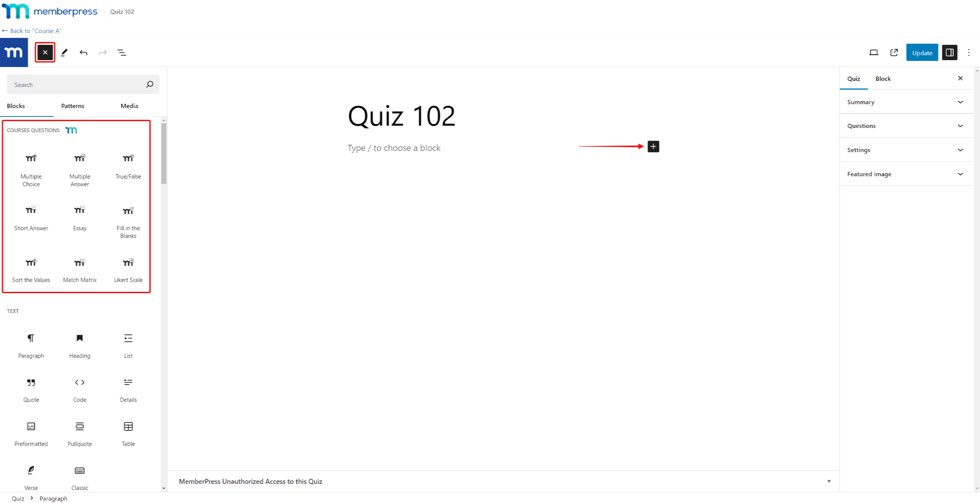This screenshot has width=980, height=503.
Task: Toggle the block inserter sidebar
Action: [45, 52]
